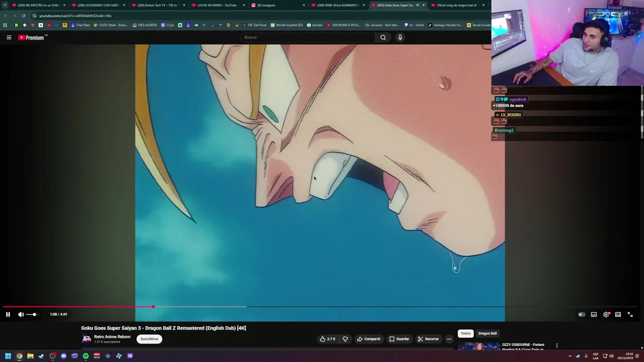The height and width of the screenshot is (362, 644).
Task: Select the Dragon Ball filter chip
Action: [488, 333]
